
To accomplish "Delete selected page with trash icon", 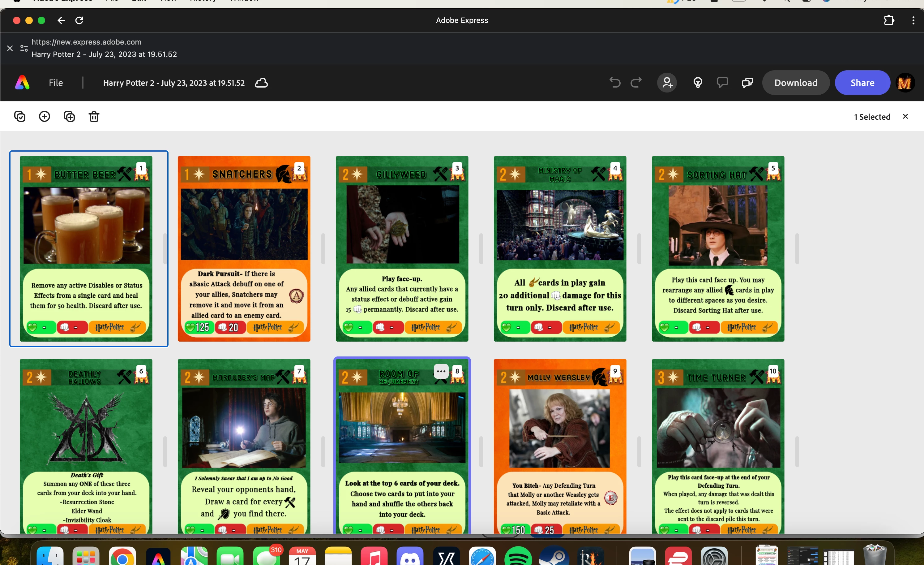I will point(94,117).
